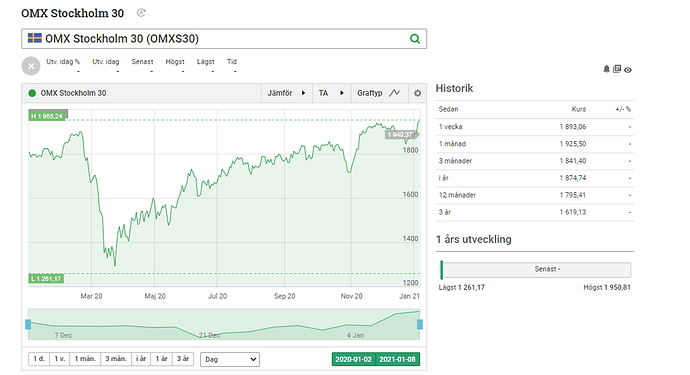Click the OMX Stockholm 30 search field

coord(224,39)
